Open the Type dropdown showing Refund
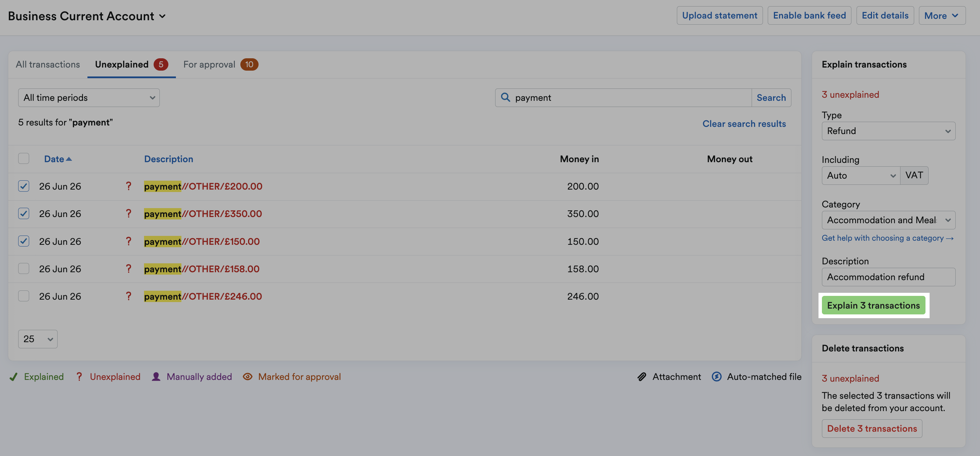The image size is (980, 456). 888,131
